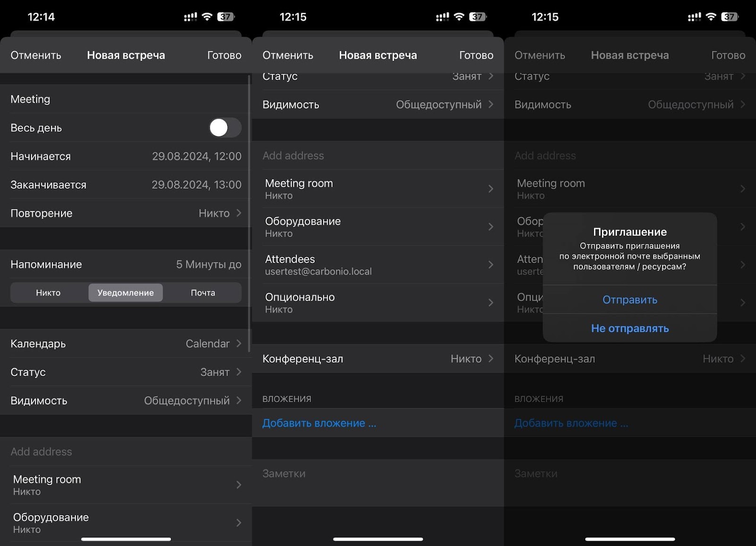Tap Wi-Fi icon in middle screen status bar
The height and width of the screenshot is (546, 756).
(x=459, y=17)
